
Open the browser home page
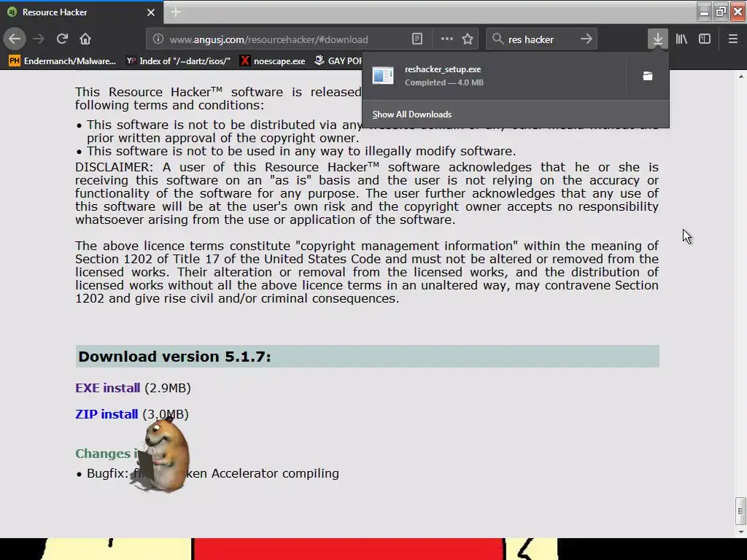pyautogui.click(x=85, y=39)
